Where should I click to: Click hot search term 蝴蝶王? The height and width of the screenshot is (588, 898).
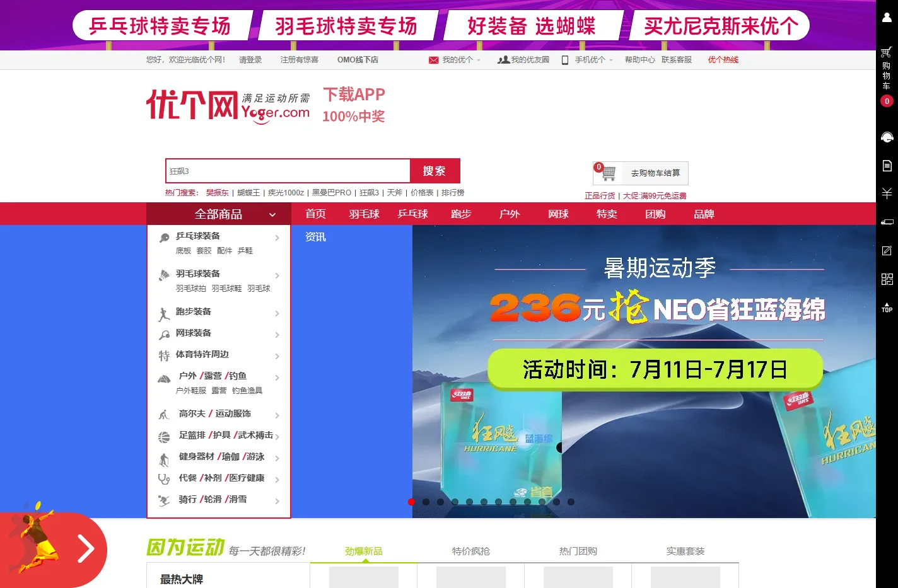[x=248, y=193]
